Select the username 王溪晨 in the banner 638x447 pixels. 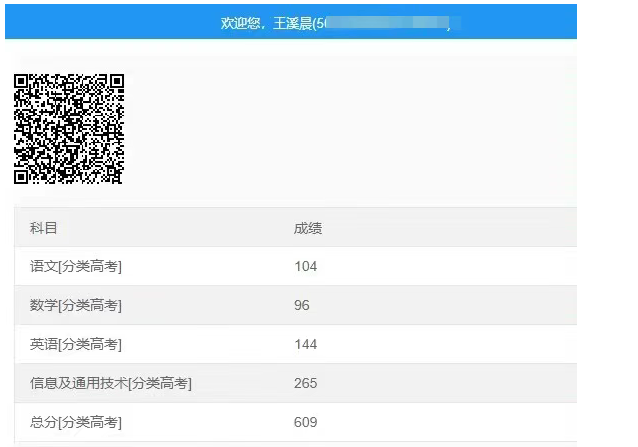click(291, 23)
